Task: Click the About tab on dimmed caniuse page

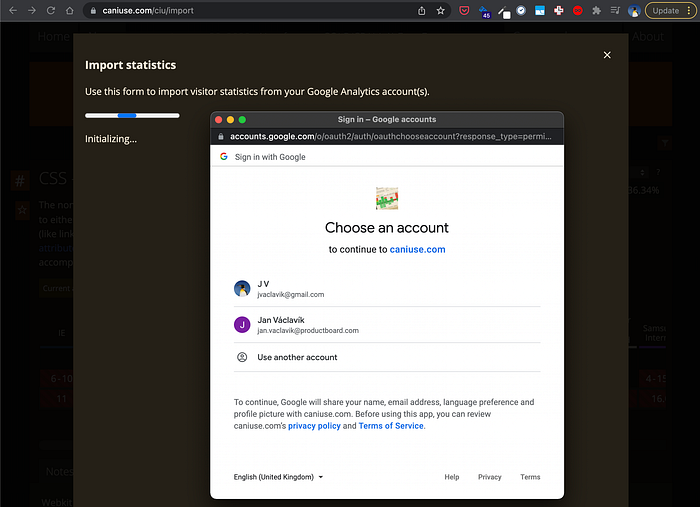Action: [x=648, y=37]
